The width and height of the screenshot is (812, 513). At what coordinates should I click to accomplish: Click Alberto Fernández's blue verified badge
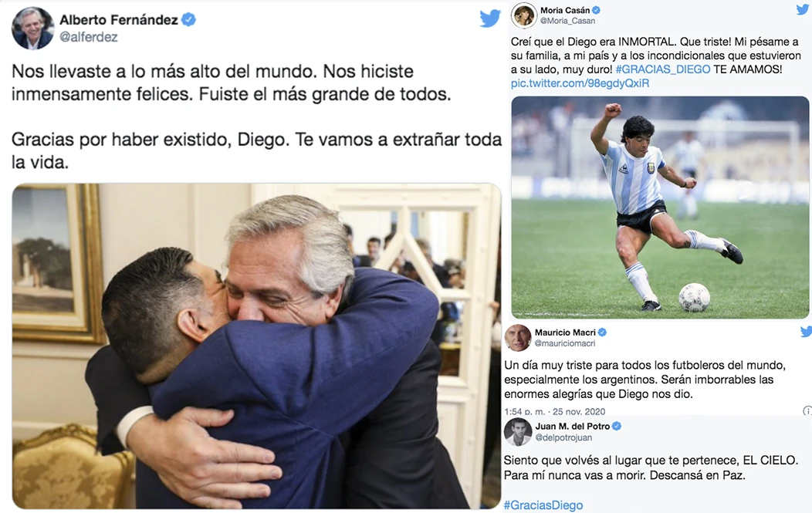188,19
